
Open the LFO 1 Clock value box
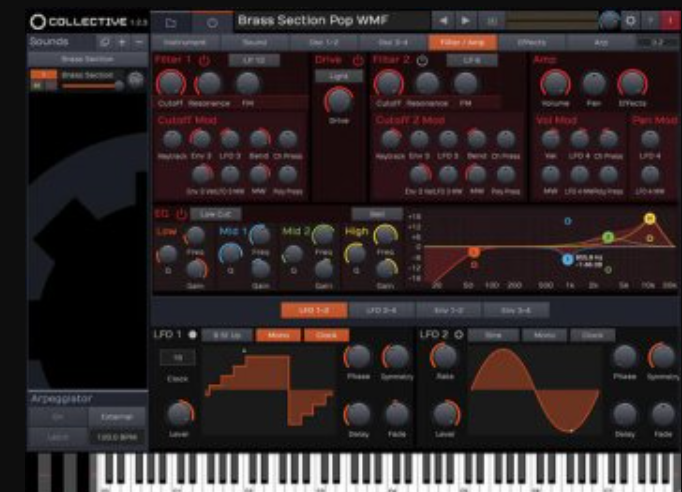pyautogui.click(x=178, y=358)
